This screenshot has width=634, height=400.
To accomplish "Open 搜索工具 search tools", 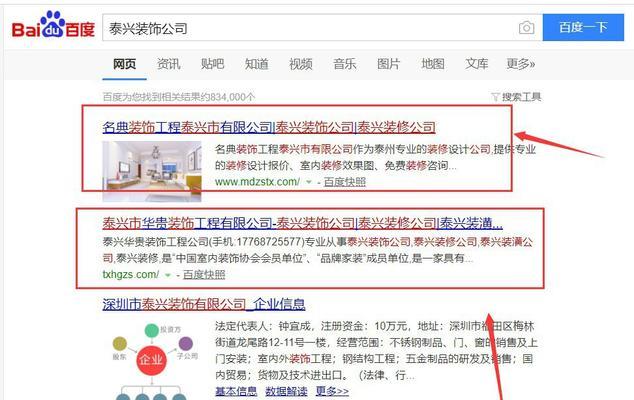I will pos(521,97).
